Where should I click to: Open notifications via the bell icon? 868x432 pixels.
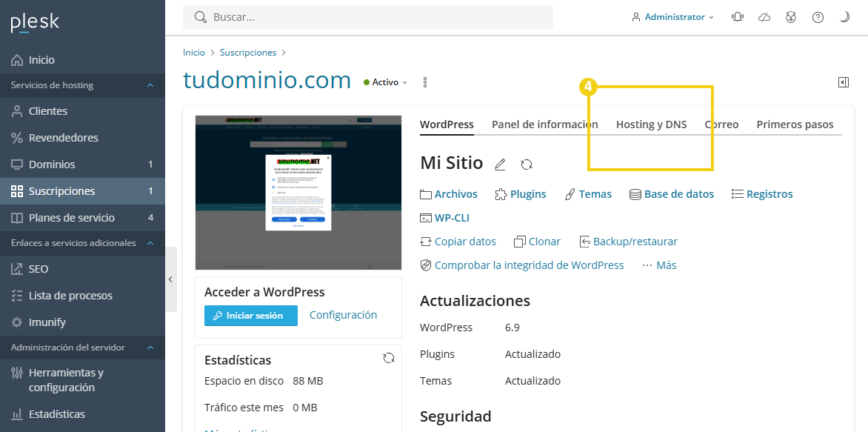738,16
